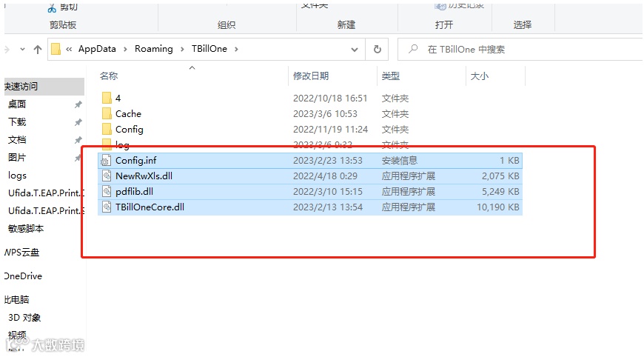
Task: Select AppData in the address breadcrumb
Action: (x=97, y=49)
